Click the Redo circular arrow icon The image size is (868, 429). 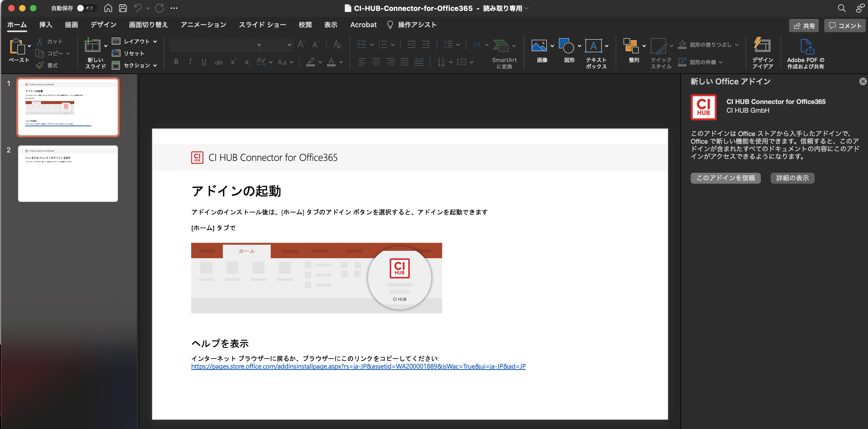[x=159, y=8]
